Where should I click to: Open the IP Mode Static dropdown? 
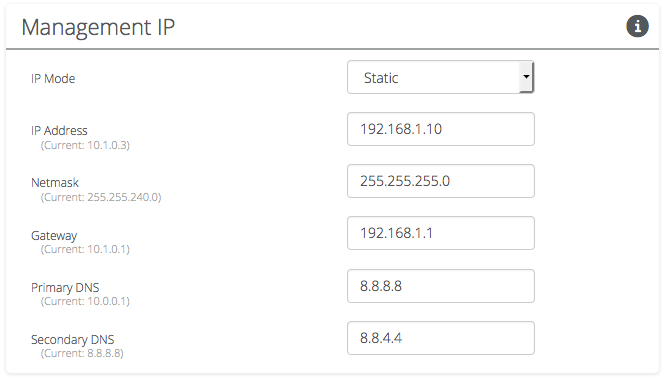pyautogui.click(x=441, y=77)
